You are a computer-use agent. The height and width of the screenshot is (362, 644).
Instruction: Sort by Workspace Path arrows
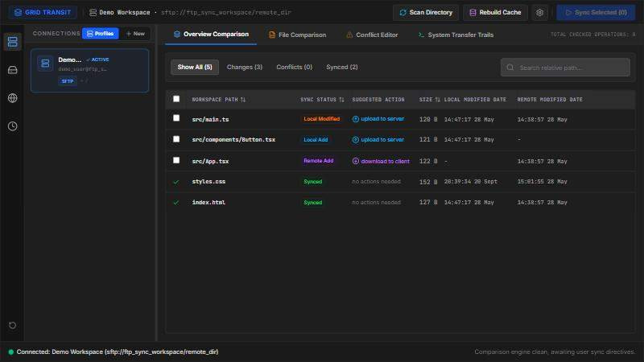coord(243,100)
